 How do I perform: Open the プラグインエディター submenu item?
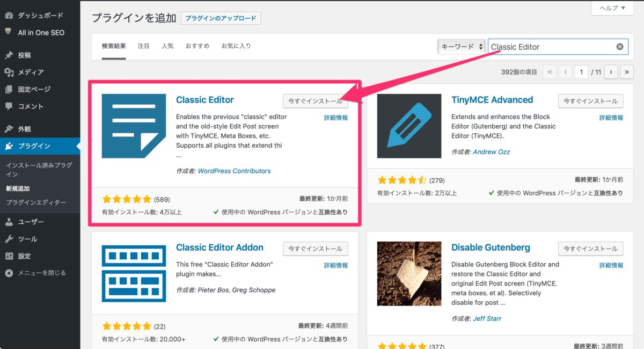coord(36,202)
